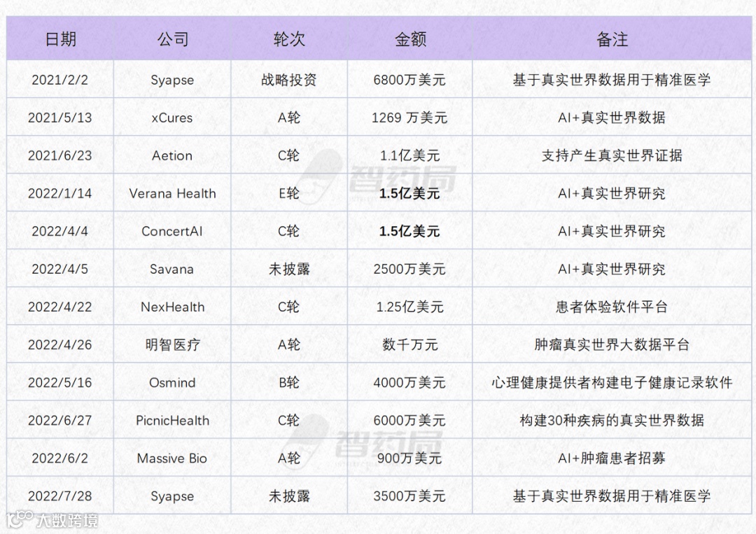Select the company cell Savana

tap(171, 269)
